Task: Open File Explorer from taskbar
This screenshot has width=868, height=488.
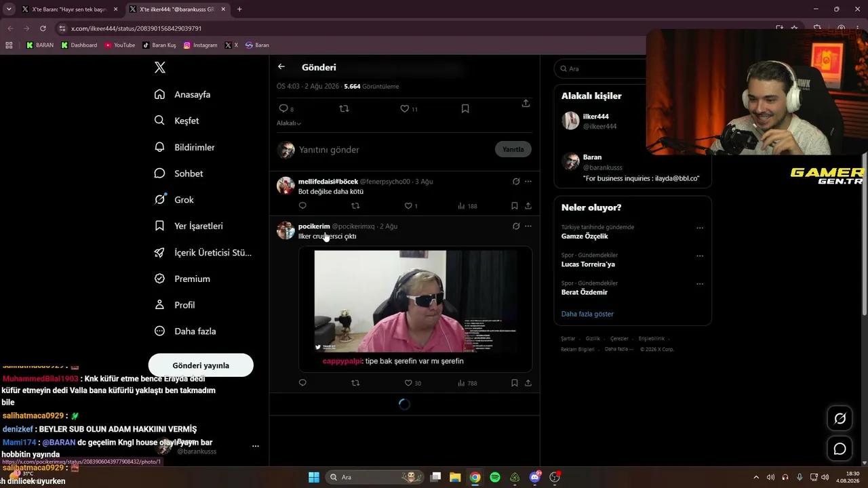Action: click(x=455, y=477)
